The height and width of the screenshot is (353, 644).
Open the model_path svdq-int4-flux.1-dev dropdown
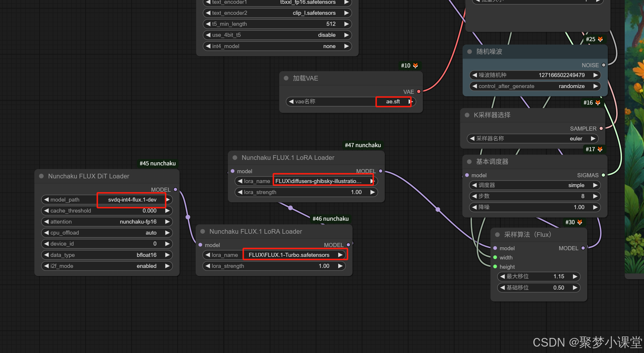point(132,200)
